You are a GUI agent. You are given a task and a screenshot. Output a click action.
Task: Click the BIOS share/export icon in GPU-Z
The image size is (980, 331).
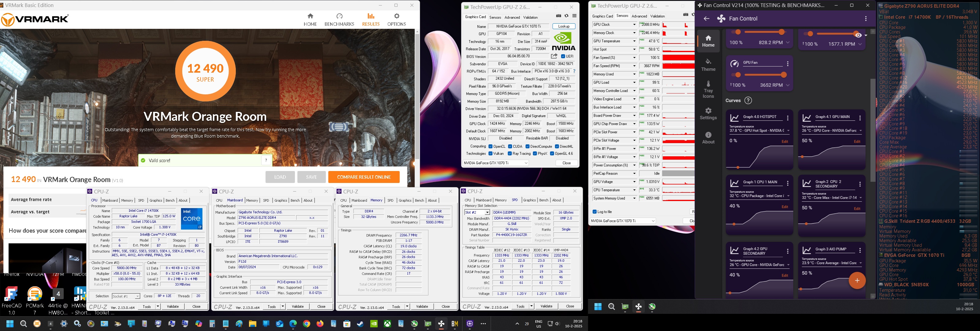[x=554, y=56]
